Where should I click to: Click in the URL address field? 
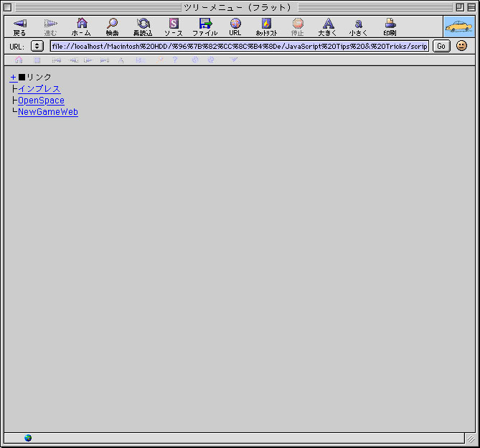click(240, 46)
